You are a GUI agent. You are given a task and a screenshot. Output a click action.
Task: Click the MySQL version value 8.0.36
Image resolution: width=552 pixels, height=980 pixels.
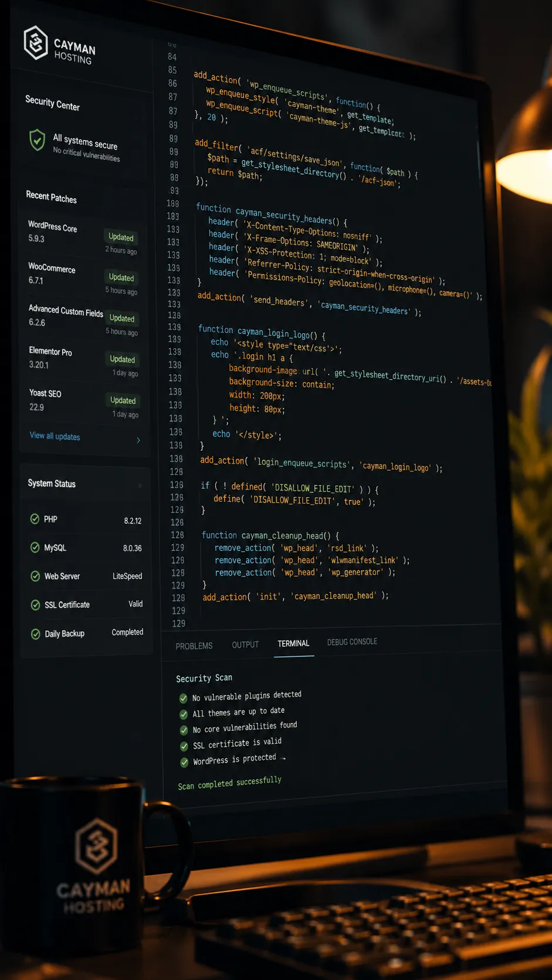coord(132,548)
